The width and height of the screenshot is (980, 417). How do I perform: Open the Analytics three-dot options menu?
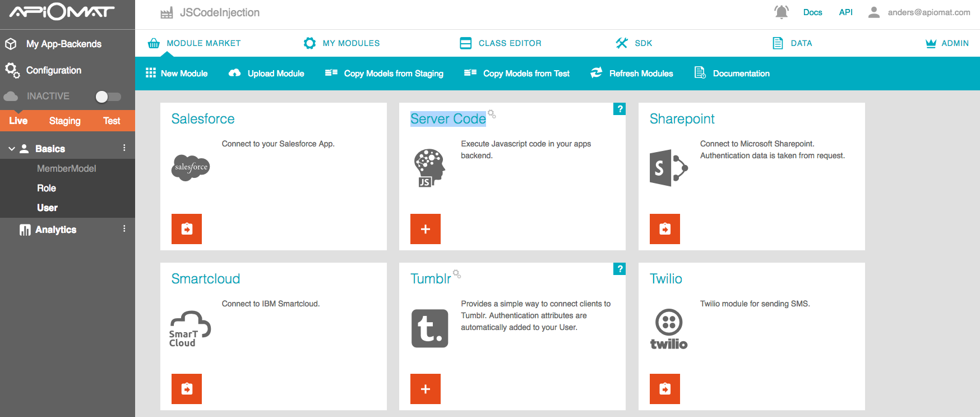coord(124,229)
